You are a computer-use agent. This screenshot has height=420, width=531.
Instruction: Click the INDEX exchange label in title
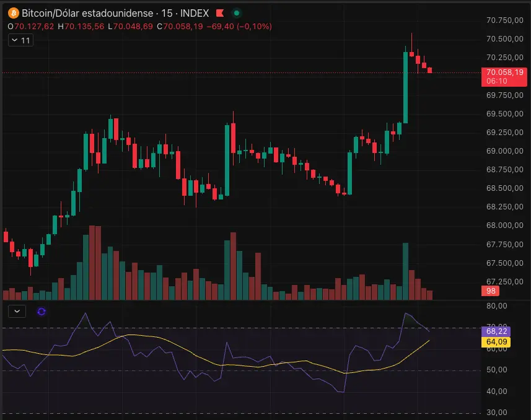point(195,13)
